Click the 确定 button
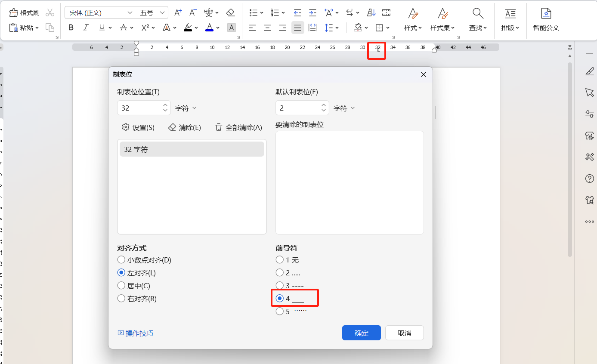Viewport: 597px width, 364px height. click(361, 333)
